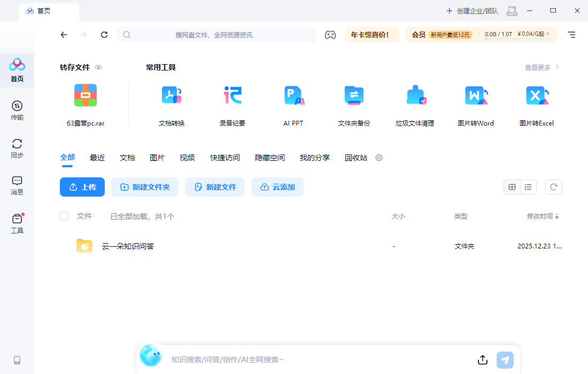This screenshot has height=374, width=588.
Task: Open the hamburger menu icon
Action: pos(571,35)
